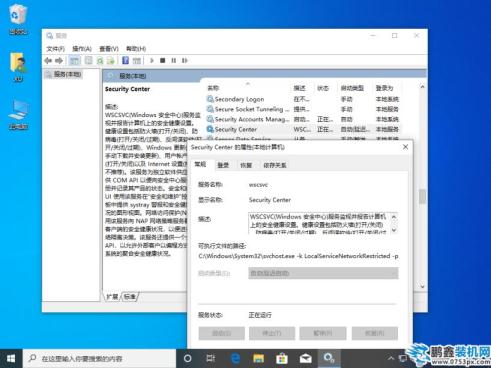Click the services list scrollbar down arrow
491x368 pixels.
422,286
